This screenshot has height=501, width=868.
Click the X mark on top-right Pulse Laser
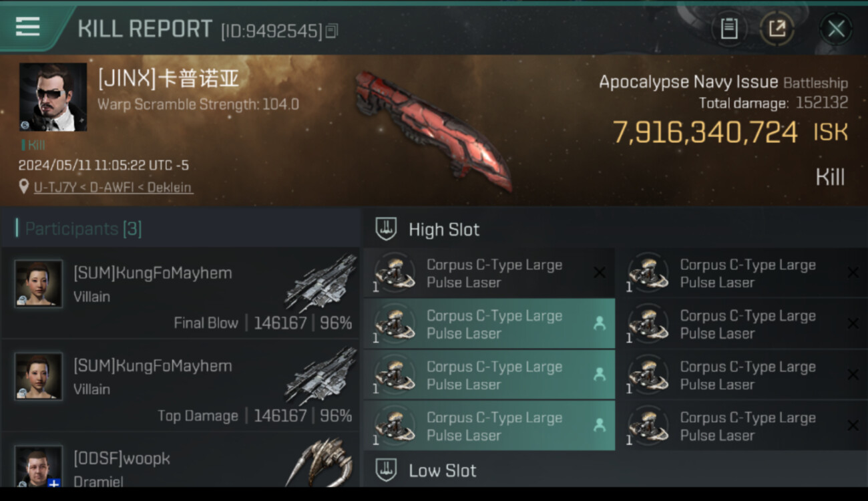tap(852, 273)
